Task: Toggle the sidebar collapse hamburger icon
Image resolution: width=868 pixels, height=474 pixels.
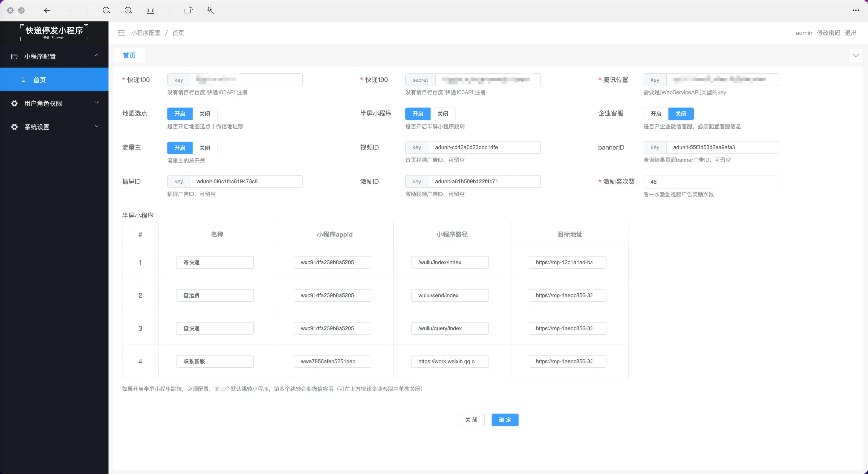Action: [x=121, y=33]
